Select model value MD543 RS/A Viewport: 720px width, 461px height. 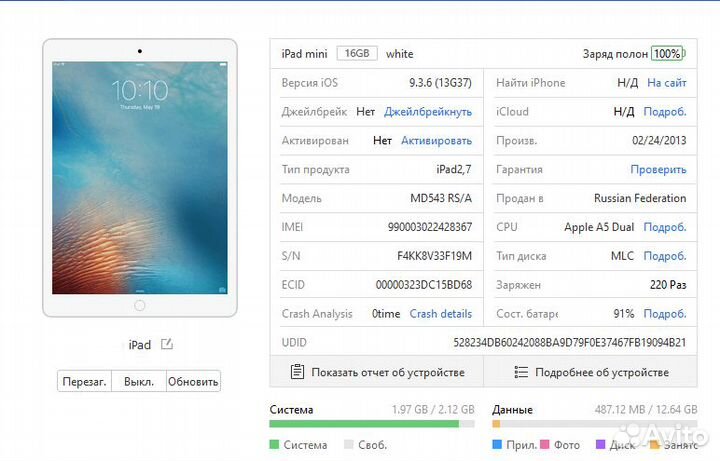pyautogui.click(x=441, y=198)
